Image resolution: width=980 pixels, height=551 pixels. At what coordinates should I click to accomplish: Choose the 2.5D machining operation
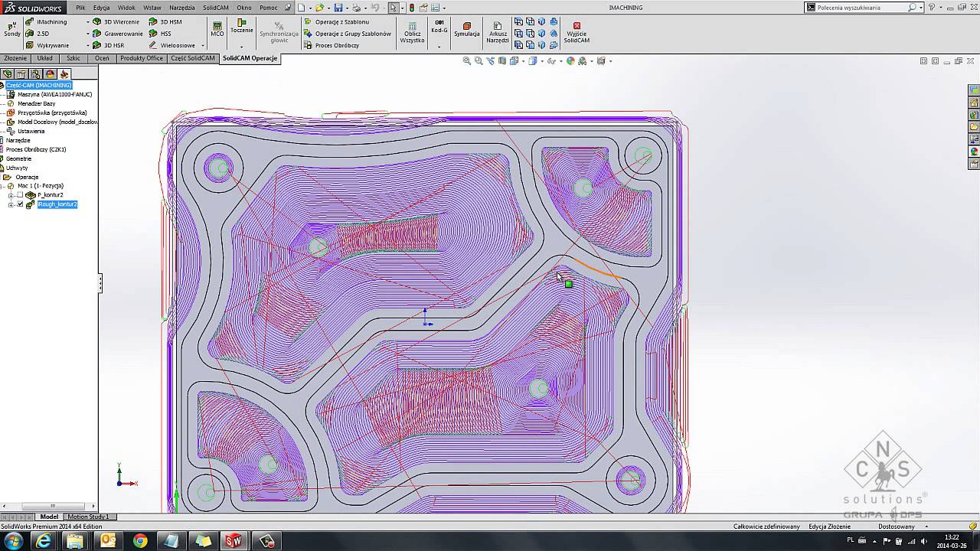point(38,34)
